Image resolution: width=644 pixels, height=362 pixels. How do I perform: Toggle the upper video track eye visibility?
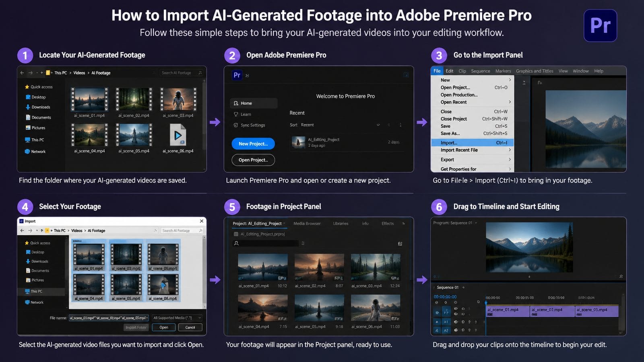click(456, 309)
